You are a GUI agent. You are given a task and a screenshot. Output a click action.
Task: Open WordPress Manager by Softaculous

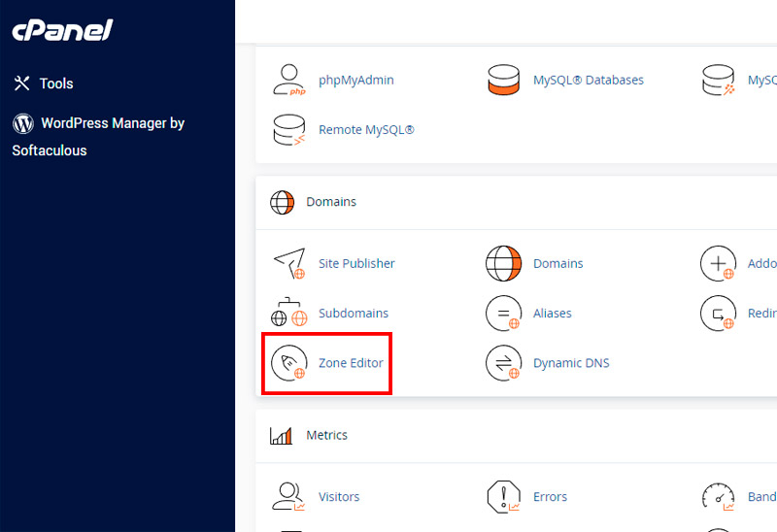[x=98, y=136]
